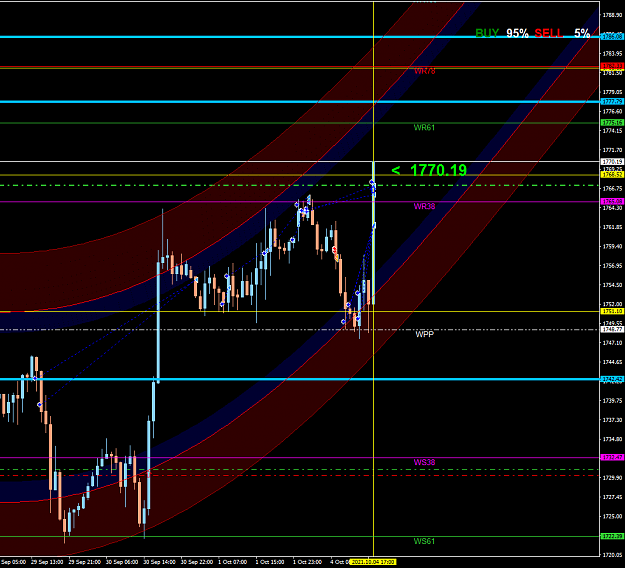Click the 1744.65 price scale value
Viewport: 625px width, 568px height.
[612, 362]
